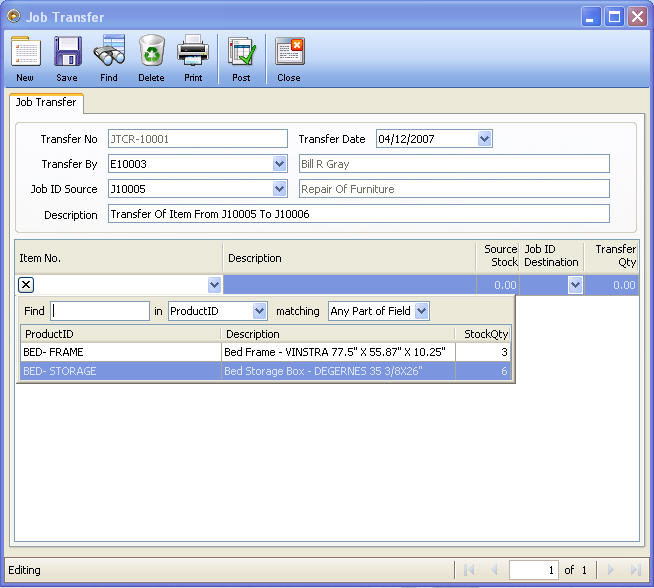Click StockQty value 3 for BED- FRAME

click(483, 352)
